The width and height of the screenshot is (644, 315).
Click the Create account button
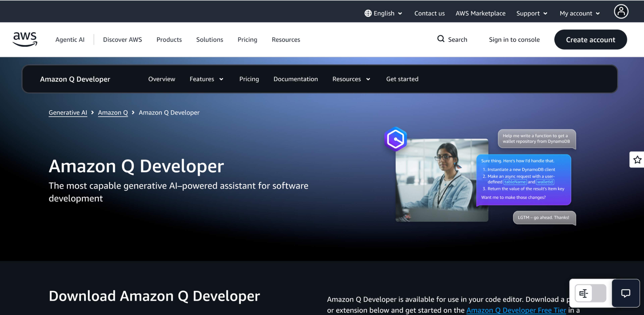[590, 40]
